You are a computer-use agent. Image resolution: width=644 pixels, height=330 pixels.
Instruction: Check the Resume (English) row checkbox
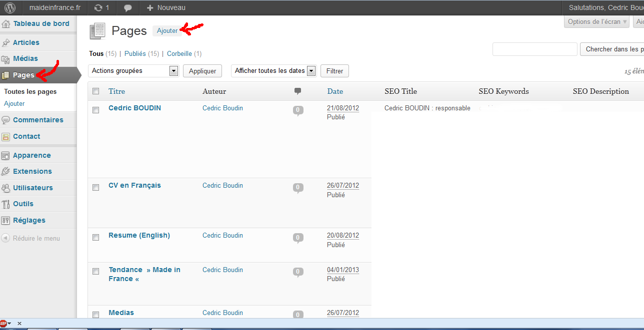click(96, 237)
